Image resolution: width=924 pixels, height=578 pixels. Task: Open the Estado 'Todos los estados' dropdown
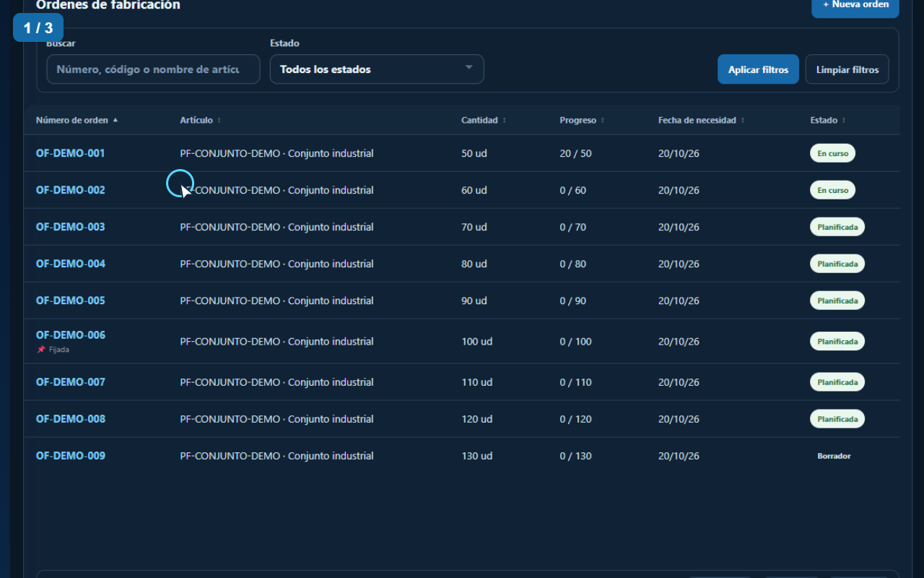pyautogui.click(x=377, y=69)
